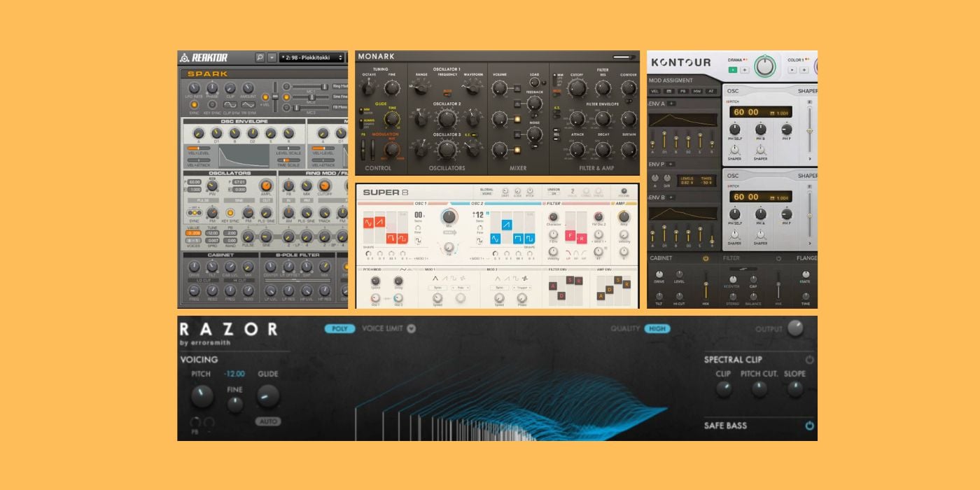
Task: Click the Monark Oscillator 2 frequency knob
Action: [x=448, y=119]
